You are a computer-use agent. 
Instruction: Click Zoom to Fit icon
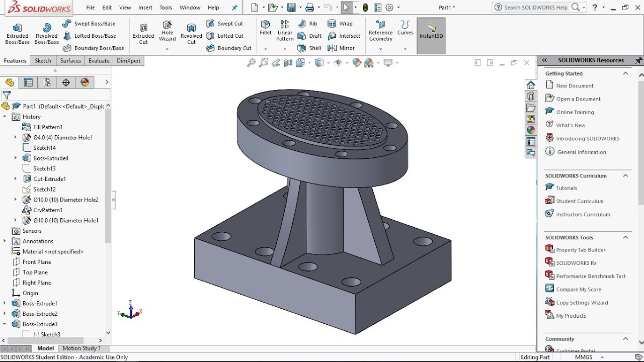click(252, 63)
